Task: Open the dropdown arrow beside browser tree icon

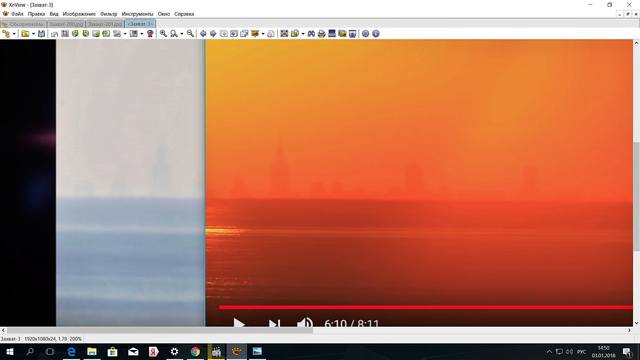Action: (x=14, y=34)
